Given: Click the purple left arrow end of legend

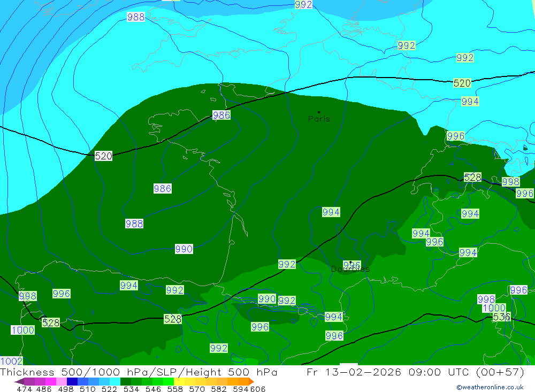Looking at the screenshot, I should pos(19,381).
